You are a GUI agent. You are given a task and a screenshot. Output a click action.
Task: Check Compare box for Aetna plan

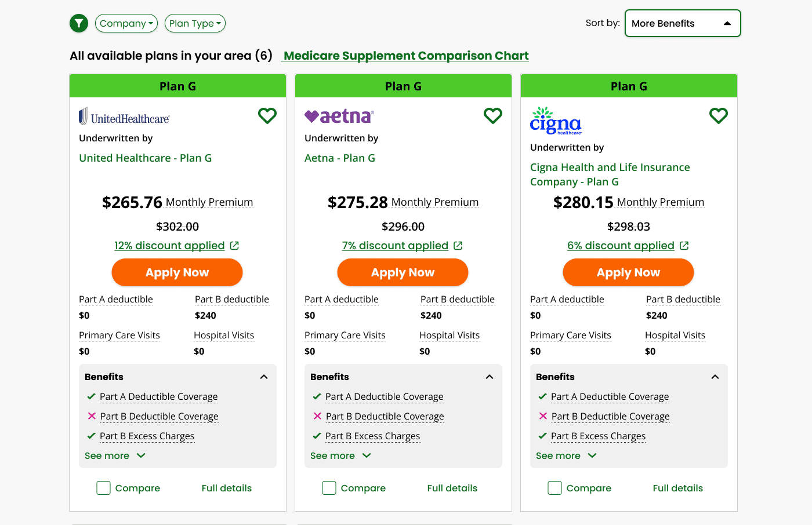[x=329, y=488]
